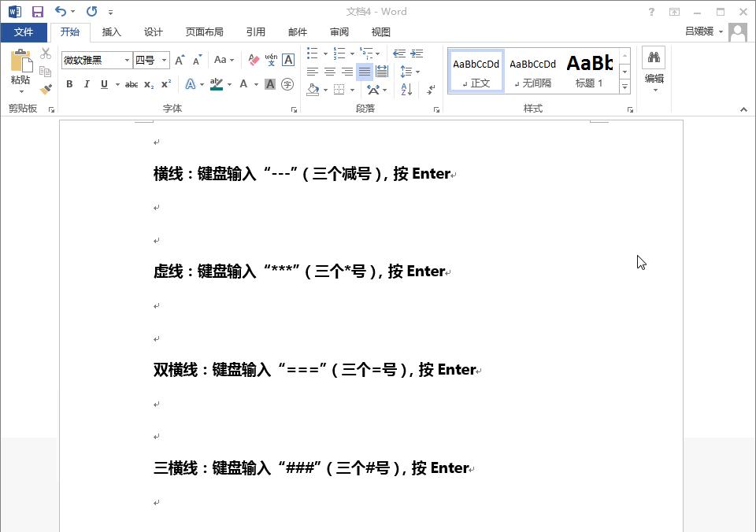This screenshot has width=756, height=532.
Task: Click the enclosed character 字 icon
Action: click(287, 84)
